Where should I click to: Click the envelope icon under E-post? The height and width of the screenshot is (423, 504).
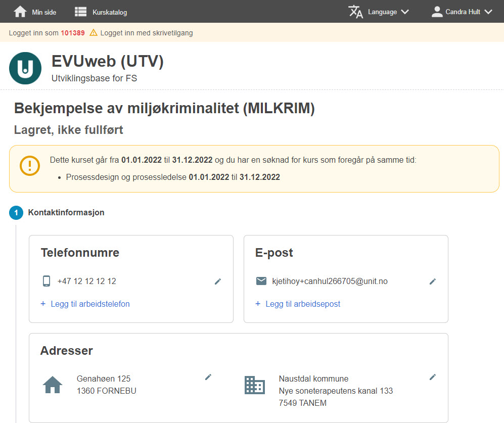(x=261, y=281)
